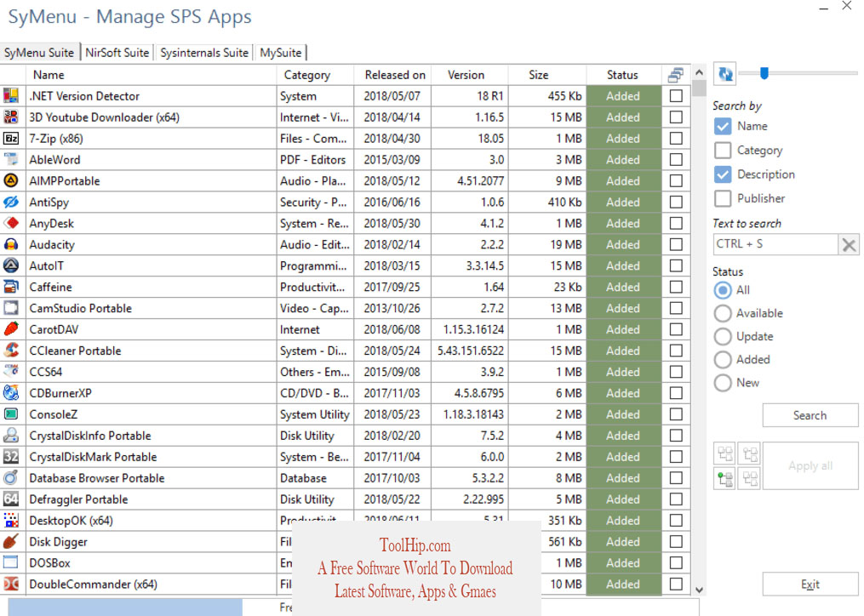Switch to the NirSoft Suite tab
Screen dimensions: 864x616
[117, 53]
